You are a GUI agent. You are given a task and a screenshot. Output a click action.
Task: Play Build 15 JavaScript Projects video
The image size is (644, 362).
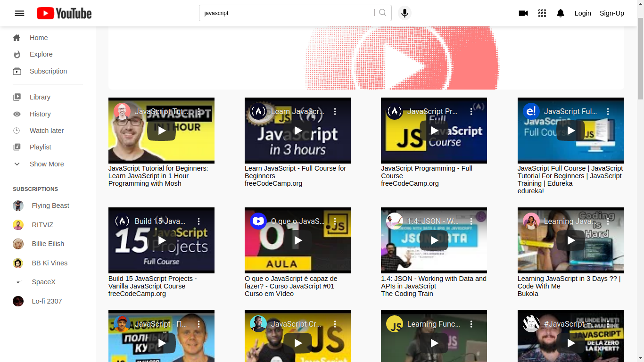[x=161, y=240]
